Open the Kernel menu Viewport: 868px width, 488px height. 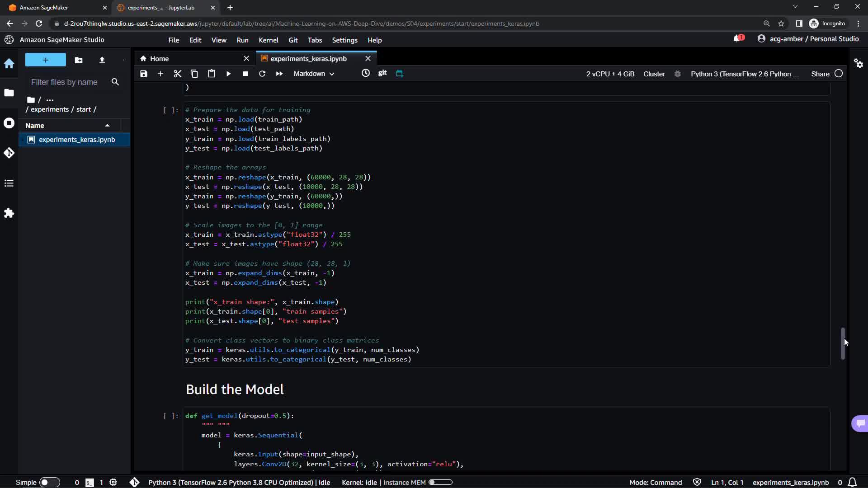(x=268, y=40)
